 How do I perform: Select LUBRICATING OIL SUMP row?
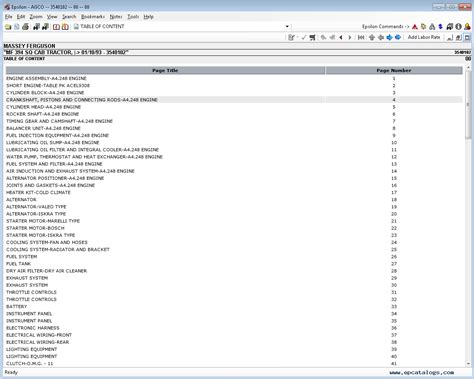tap(234, 143)
